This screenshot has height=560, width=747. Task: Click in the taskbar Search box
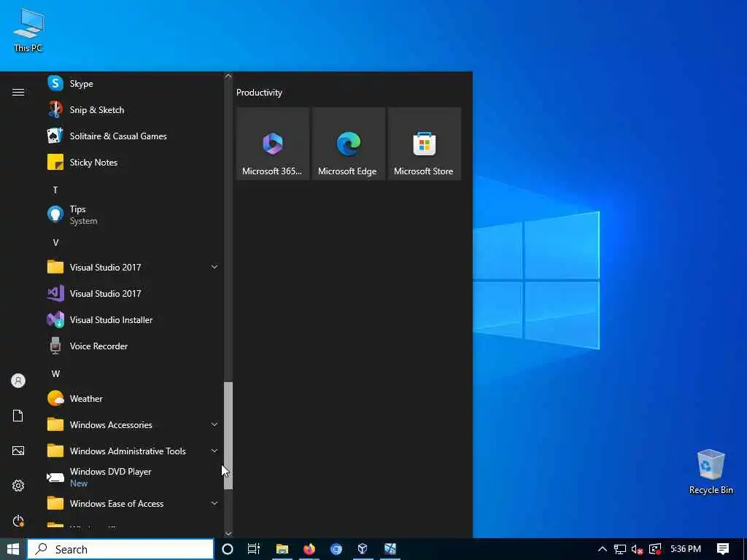(120, 549)
